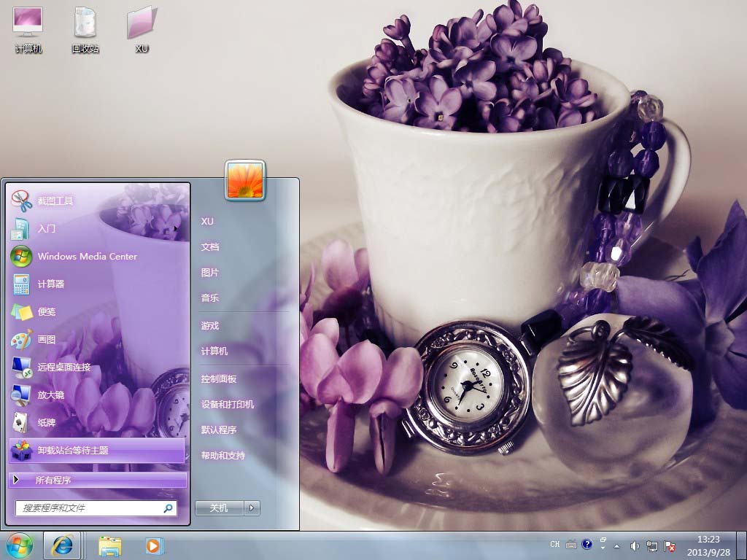Start the 放大镜 magnifier tool

(x=51, y=394)
